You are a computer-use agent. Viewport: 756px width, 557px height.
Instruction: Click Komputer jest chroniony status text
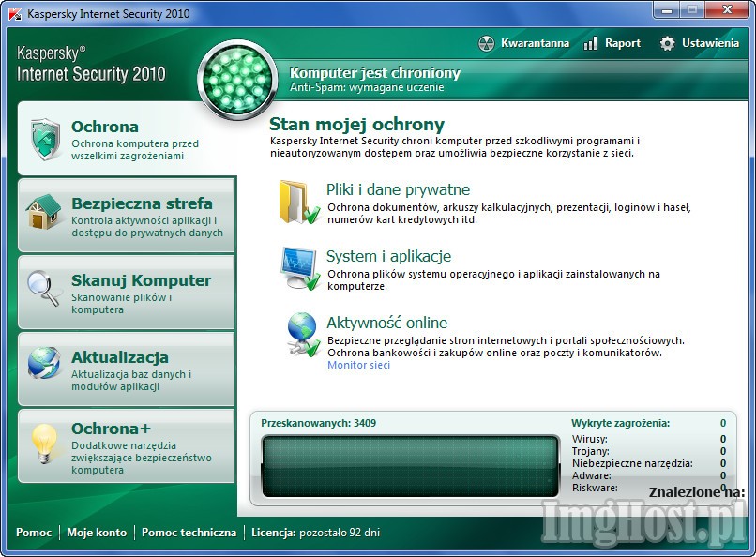375,73
